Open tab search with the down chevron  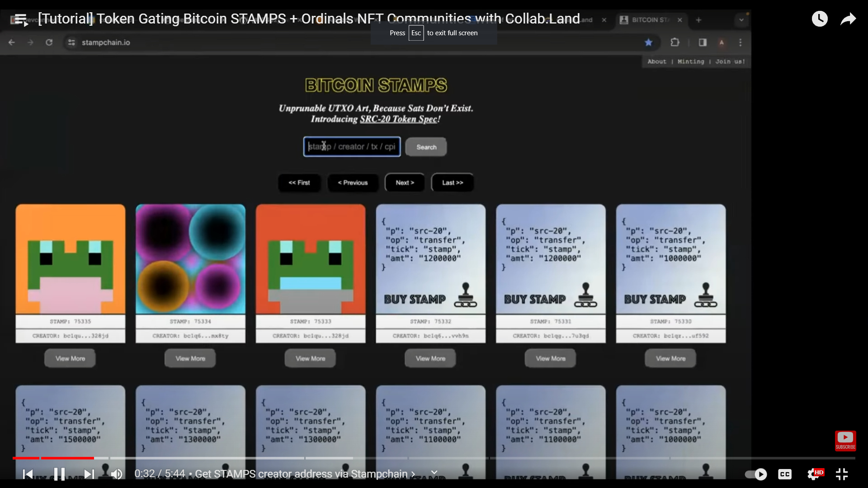(741, 20)
